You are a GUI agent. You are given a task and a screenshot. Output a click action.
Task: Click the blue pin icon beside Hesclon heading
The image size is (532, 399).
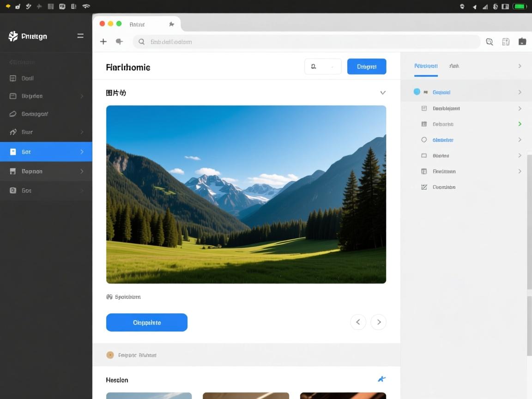click(x=381, y=379)
